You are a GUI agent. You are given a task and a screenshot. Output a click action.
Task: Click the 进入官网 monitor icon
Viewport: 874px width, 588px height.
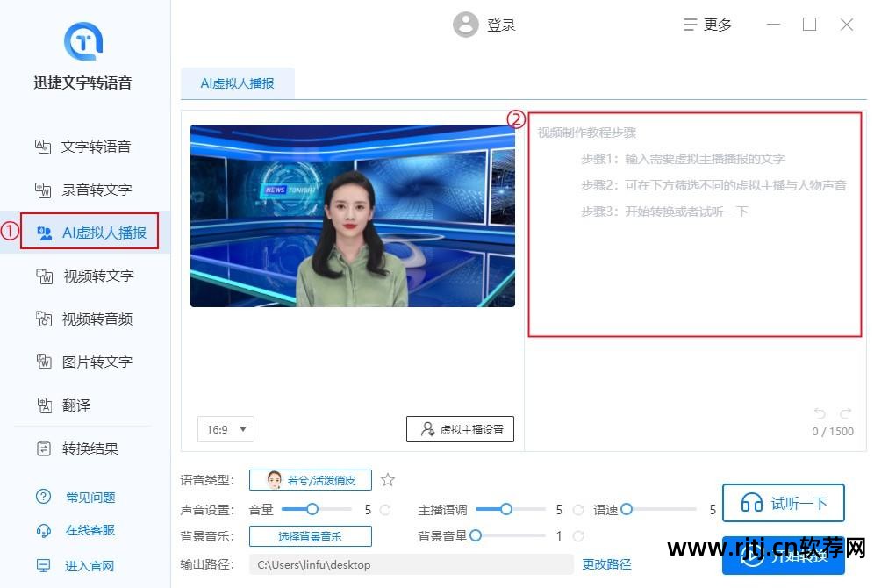click(44, 566)
